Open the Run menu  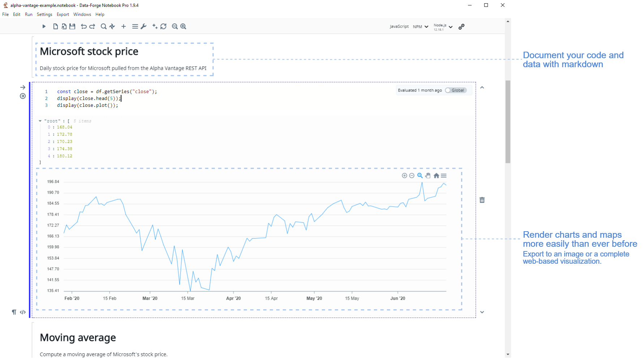pyautogui.click(x=29, y=14)
